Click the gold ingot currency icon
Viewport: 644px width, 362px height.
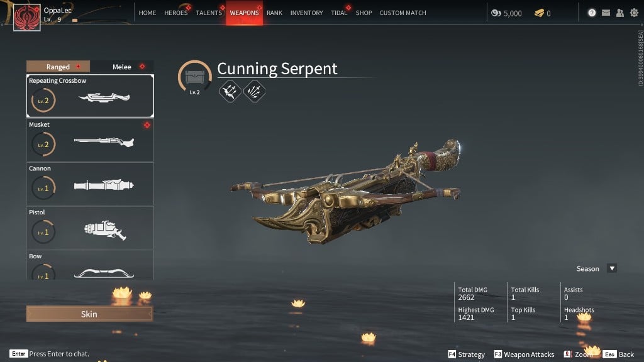coord(539,13)
